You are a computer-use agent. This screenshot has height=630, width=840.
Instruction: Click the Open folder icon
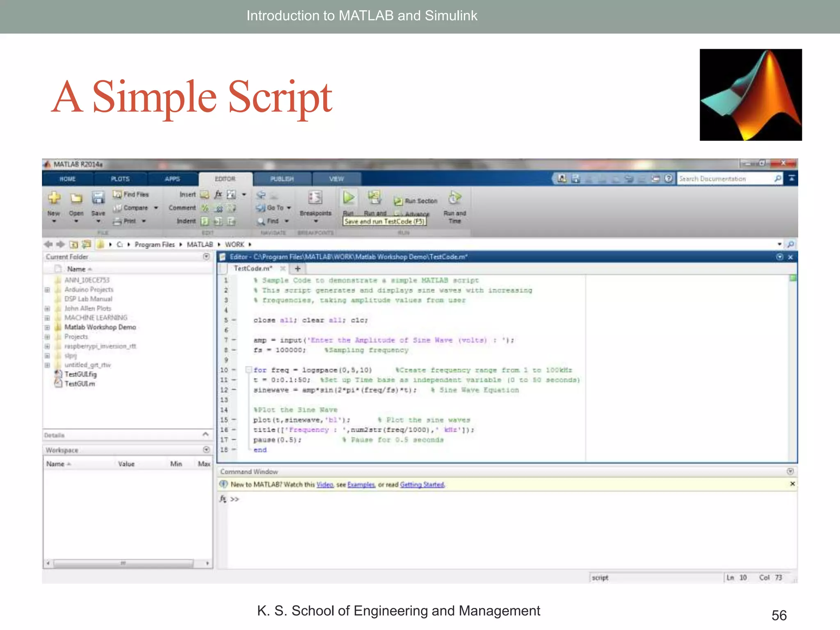[x=76, y=199]
